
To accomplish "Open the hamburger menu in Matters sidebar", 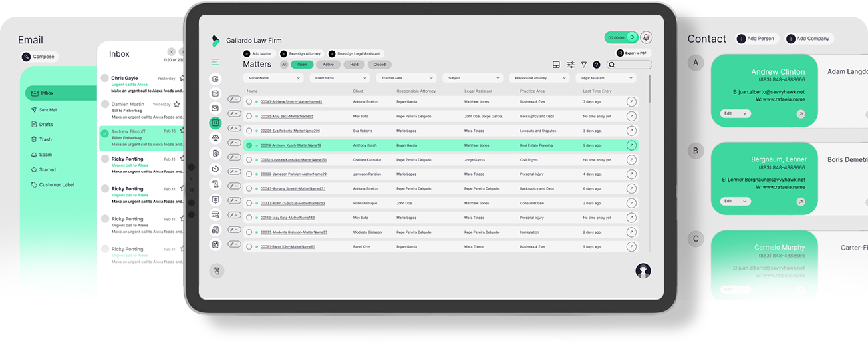I will (215, 62).
